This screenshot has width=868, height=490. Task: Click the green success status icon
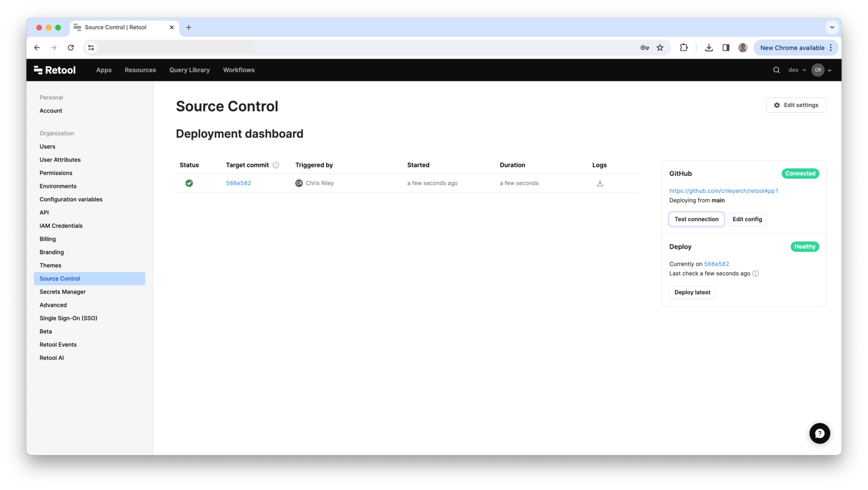189,183
